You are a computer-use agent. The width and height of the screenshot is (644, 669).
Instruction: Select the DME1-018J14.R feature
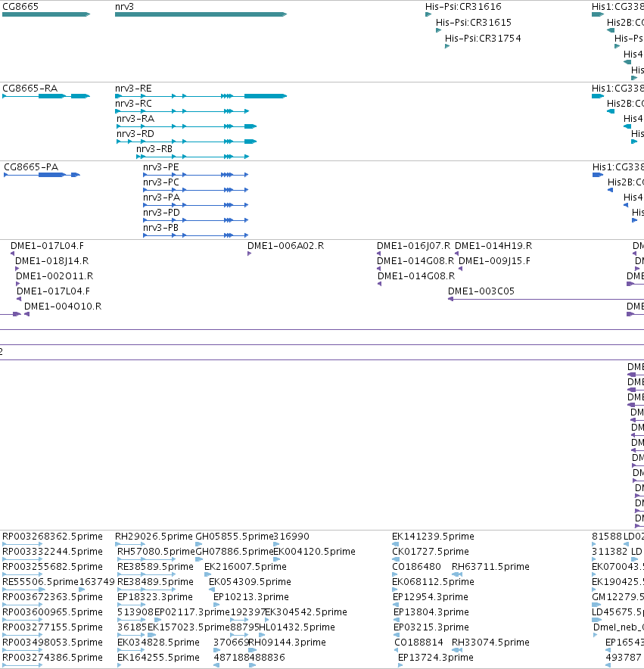(17, 269)
